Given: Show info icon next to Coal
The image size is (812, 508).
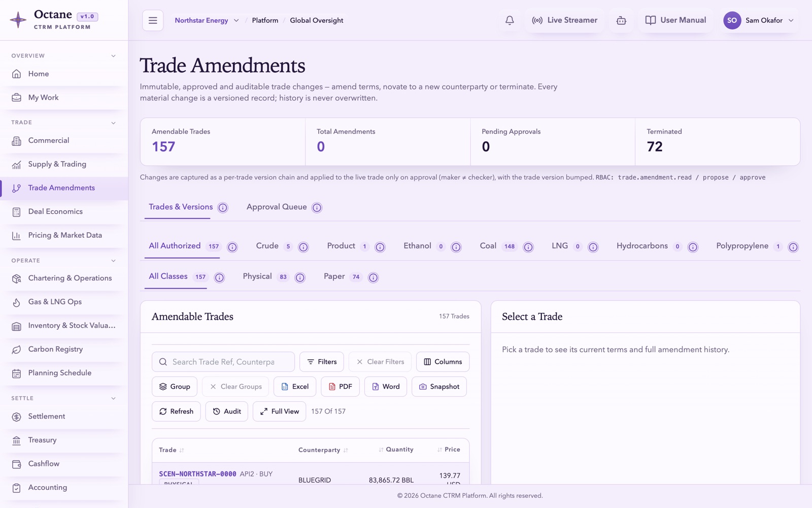Looking at the screenshot, I should [x=528, y=247].
